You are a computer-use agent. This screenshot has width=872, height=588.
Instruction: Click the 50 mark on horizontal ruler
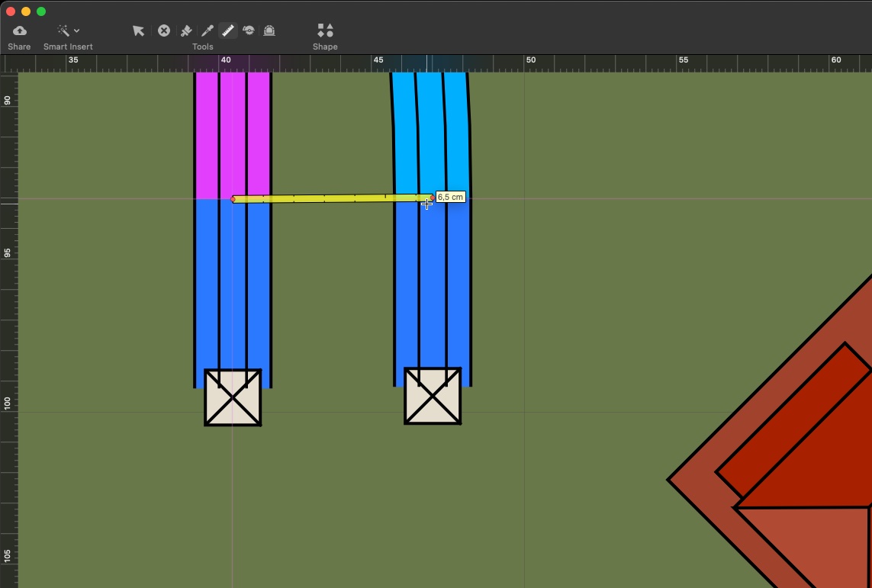point(530,59)
